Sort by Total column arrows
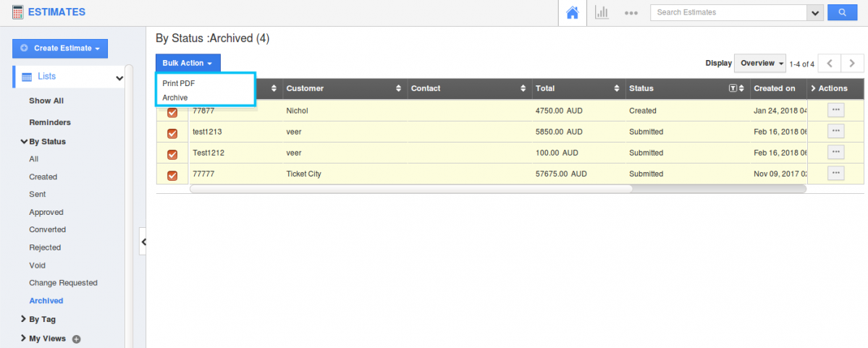868x348 pixels. pyautogui.click(x=617, y=88)
